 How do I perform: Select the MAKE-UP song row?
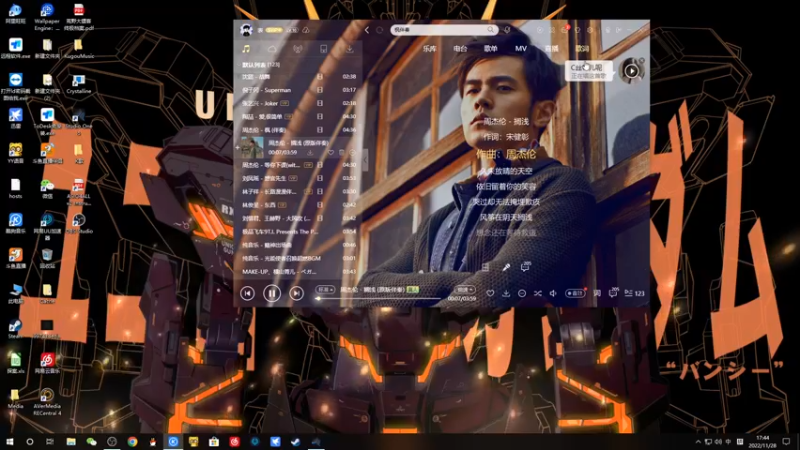[298, 271]
